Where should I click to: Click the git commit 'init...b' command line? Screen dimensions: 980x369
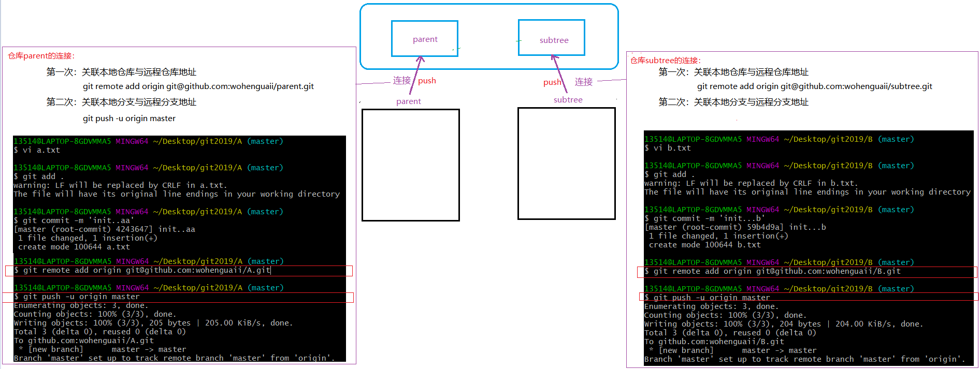[x=704, y=218]
